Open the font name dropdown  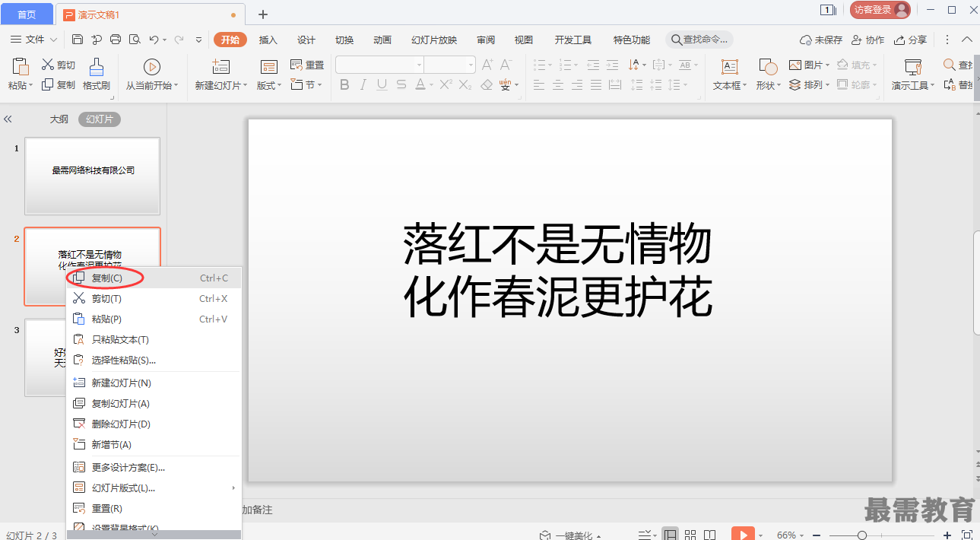click(419, 65)
